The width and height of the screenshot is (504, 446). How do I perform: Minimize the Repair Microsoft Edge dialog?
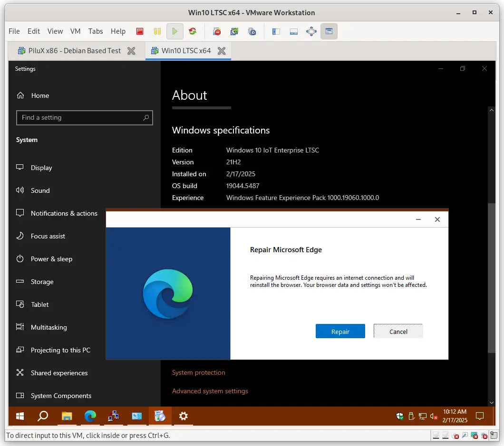pos(418,219)
